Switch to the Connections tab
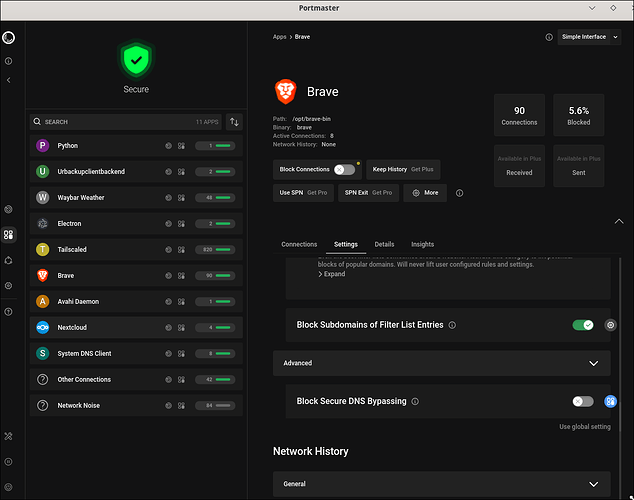The height and width of the screenshot is (500, 634). click(299, 245)
